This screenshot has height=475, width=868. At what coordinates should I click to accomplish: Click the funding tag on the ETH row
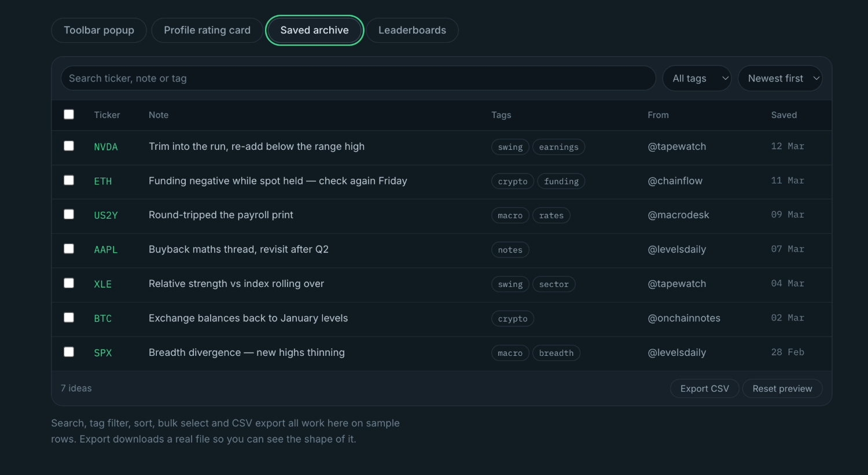(x=561, y=181)
